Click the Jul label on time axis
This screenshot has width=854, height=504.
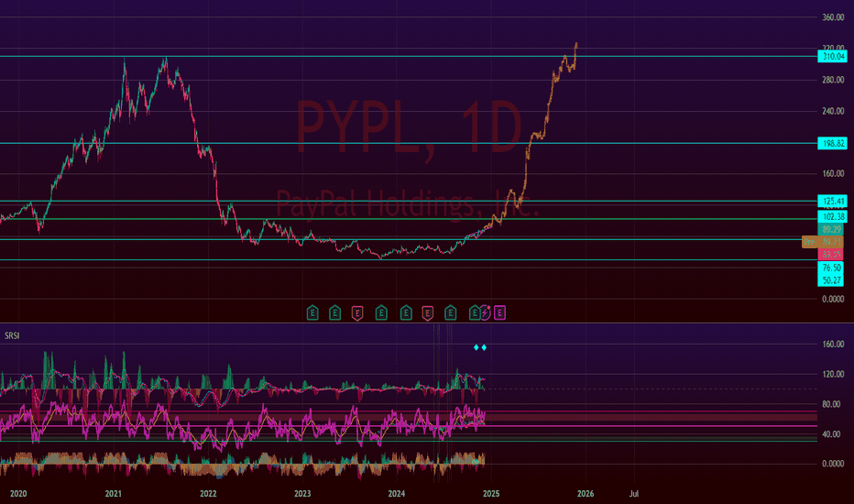pos(634,494)
